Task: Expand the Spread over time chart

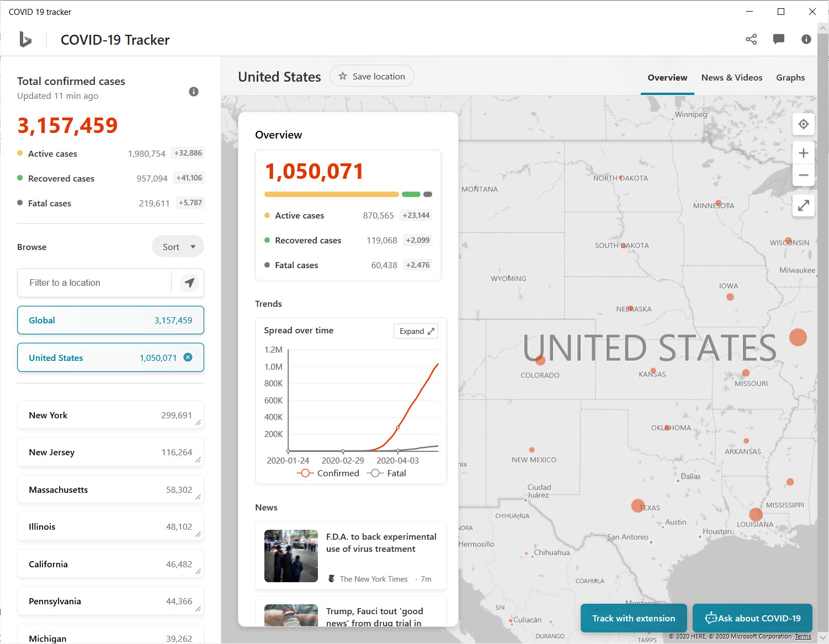Action: [416, 331]
